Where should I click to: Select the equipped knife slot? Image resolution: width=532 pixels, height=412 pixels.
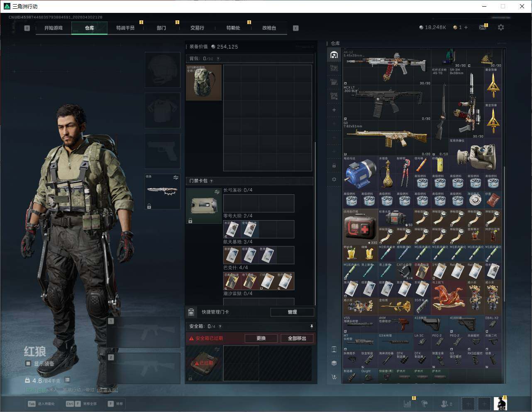[x=162, y=191]
